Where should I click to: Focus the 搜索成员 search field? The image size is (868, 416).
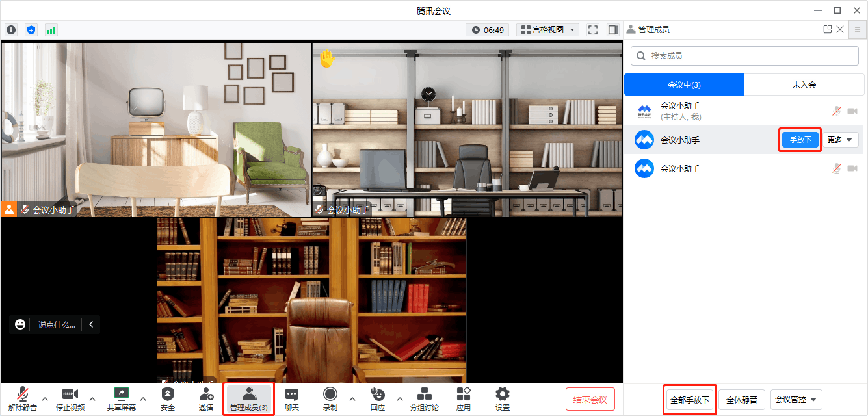(x=744, y=56)
